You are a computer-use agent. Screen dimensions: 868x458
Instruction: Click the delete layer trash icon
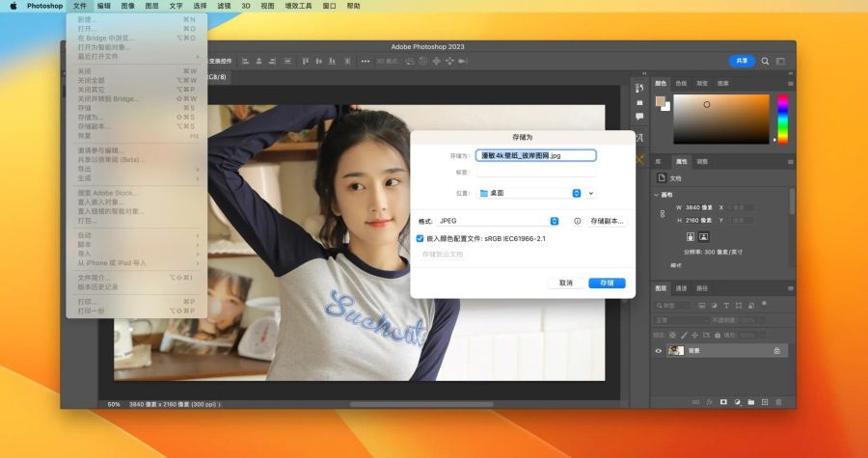point(779,401)
